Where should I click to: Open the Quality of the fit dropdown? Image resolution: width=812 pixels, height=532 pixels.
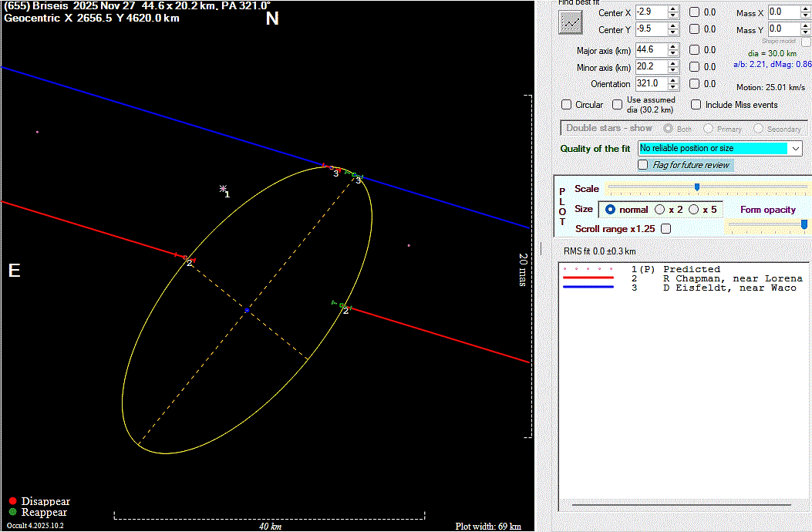tap(795, 148)
